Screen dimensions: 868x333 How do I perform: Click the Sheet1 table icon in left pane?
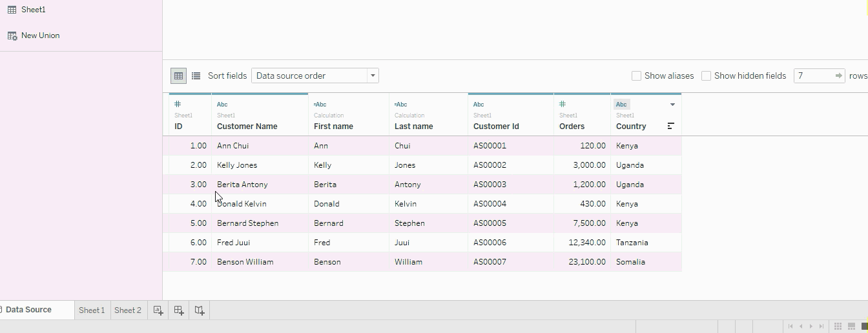[x=12, y=10]
